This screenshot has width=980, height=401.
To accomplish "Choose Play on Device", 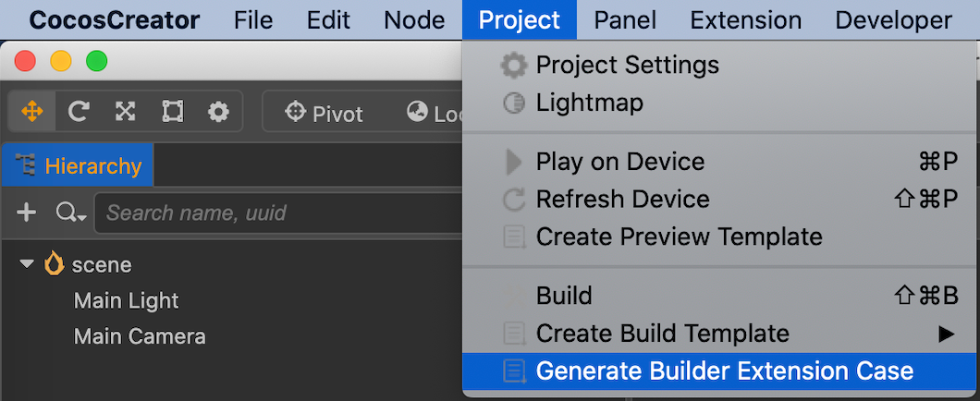I will tap(718, 163).
